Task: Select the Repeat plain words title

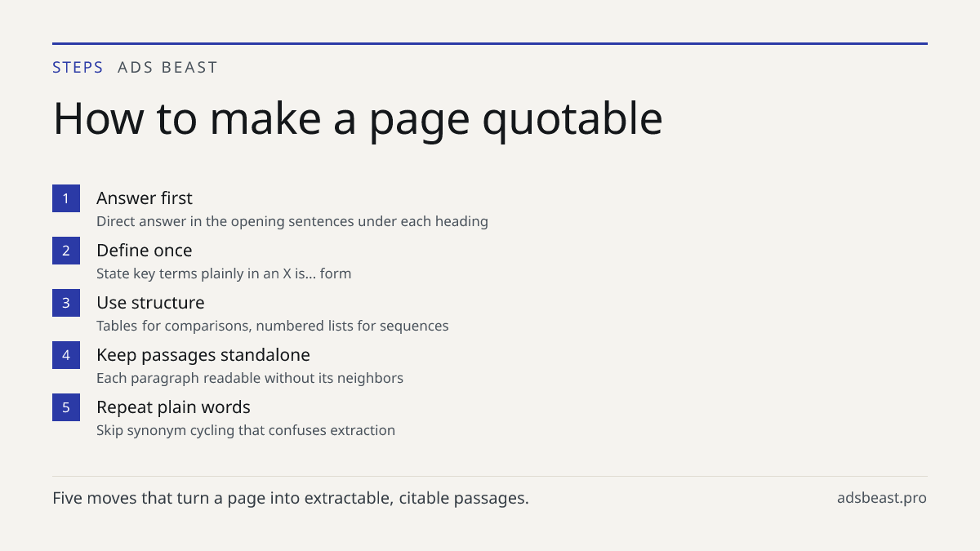Action: 173,407
